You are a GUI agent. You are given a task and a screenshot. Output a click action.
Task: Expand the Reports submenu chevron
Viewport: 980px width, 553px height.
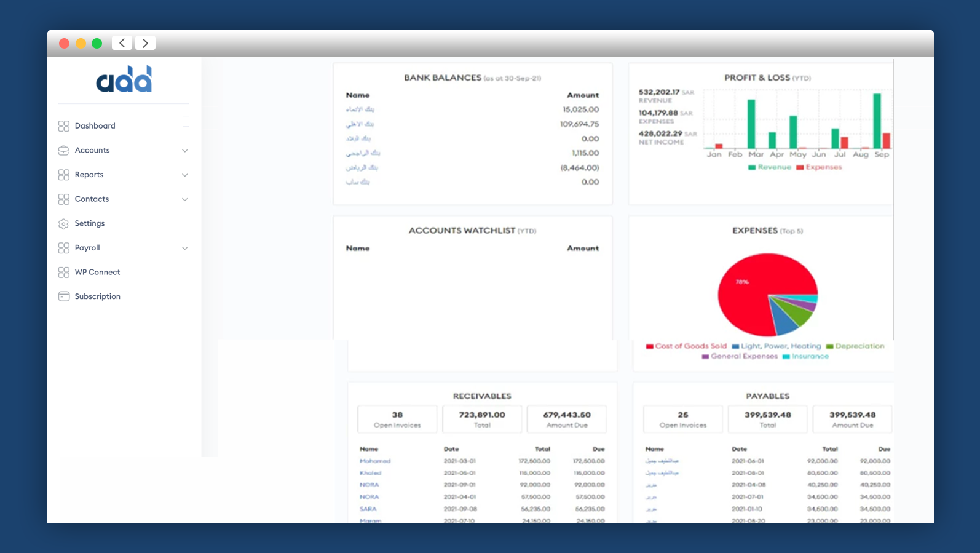[184, 175]
